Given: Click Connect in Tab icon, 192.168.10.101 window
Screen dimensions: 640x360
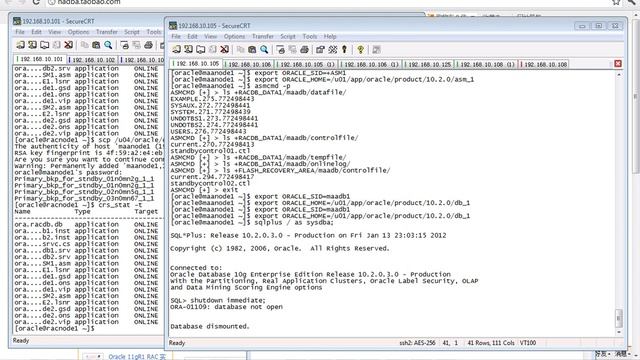Looking at the screenshot, I should pyautogui.click(x=44, y=45).
